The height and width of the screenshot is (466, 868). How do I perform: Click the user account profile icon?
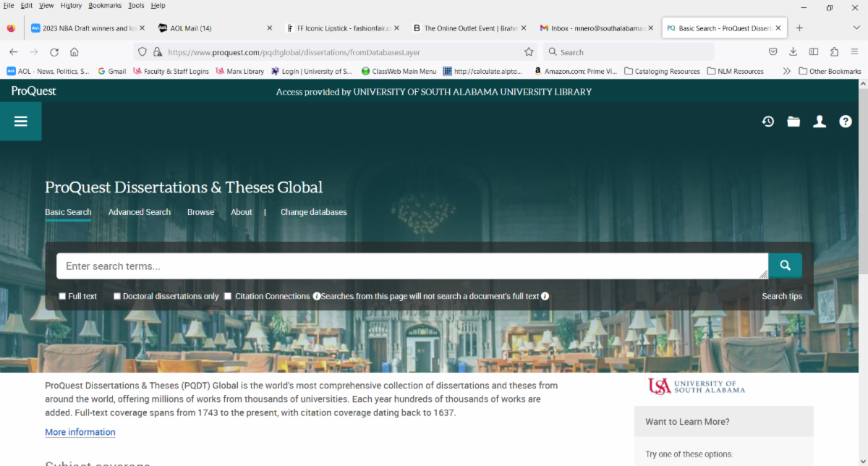click(x=820, y=122)
